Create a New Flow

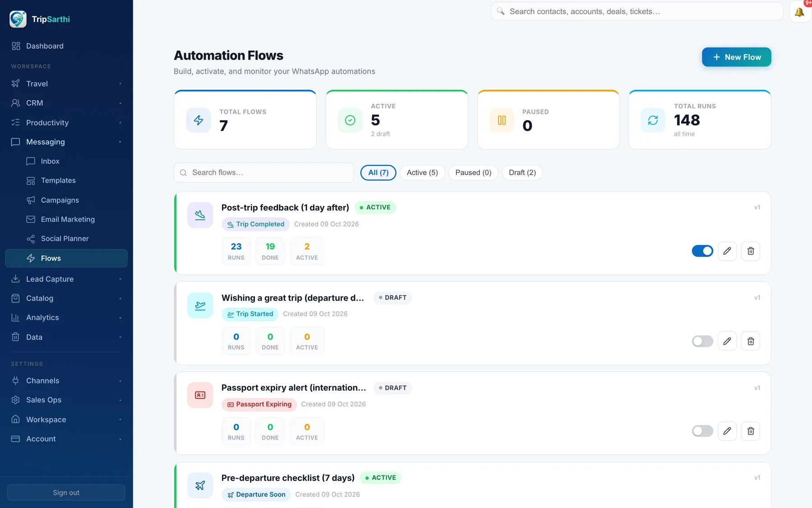pos(736,57)
